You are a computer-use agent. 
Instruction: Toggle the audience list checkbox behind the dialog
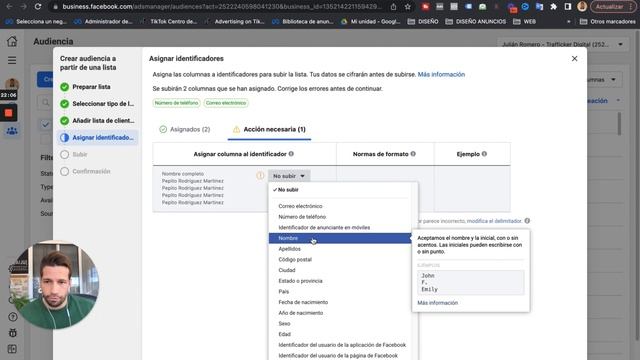point(45,124)
